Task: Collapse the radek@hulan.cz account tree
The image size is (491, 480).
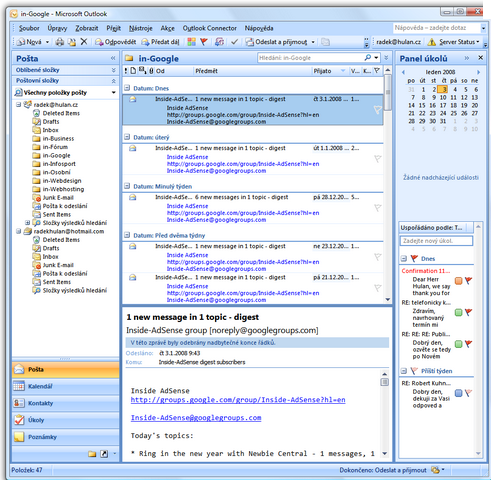Action: click(x=19, y=105)
